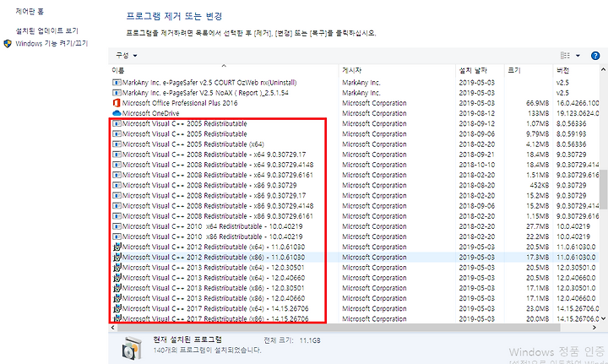608x364 pixels.
Task: Select Visual C++ 2013 (x86) 12.0.30501 row
Action: [x=355, y=288]
